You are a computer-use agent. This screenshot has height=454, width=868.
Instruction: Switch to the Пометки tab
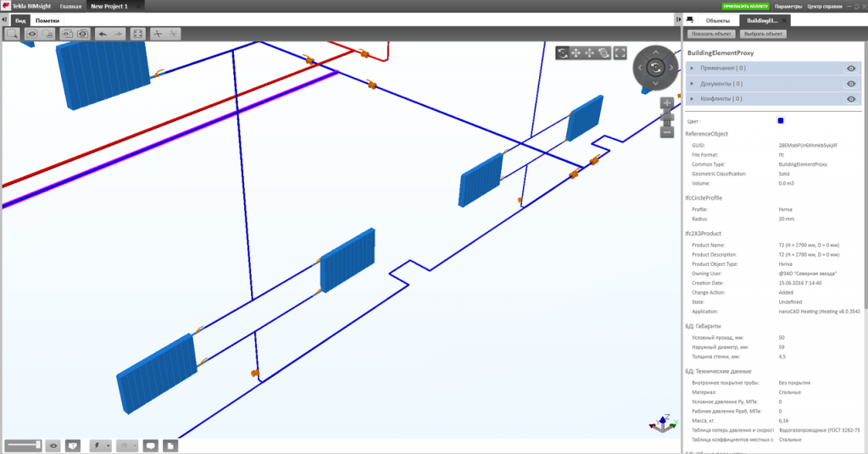tap(47, 20)
